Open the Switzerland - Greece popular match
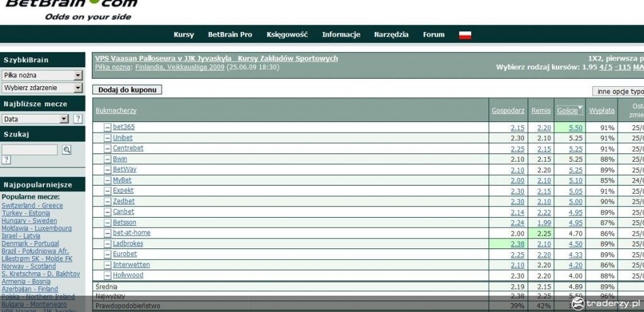The width and height of the screenshot is (644, 312). (x=33, y=205)
